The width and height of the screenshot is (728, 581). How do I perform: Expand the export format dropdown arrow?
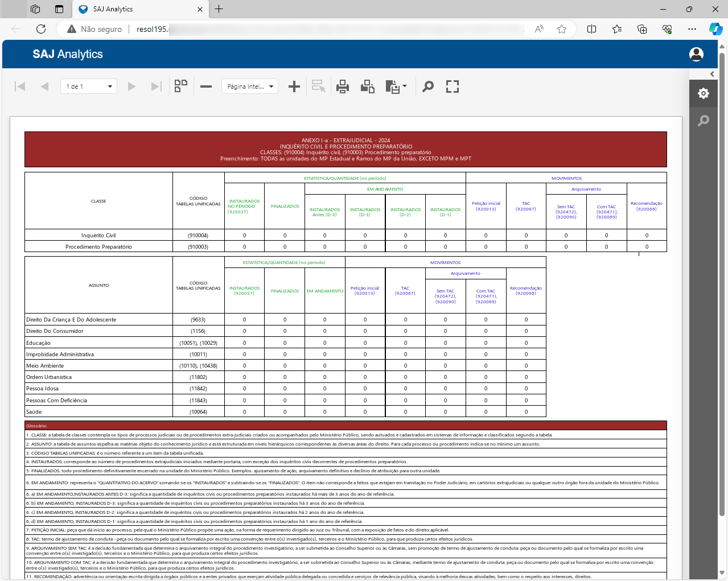(405, 86)
